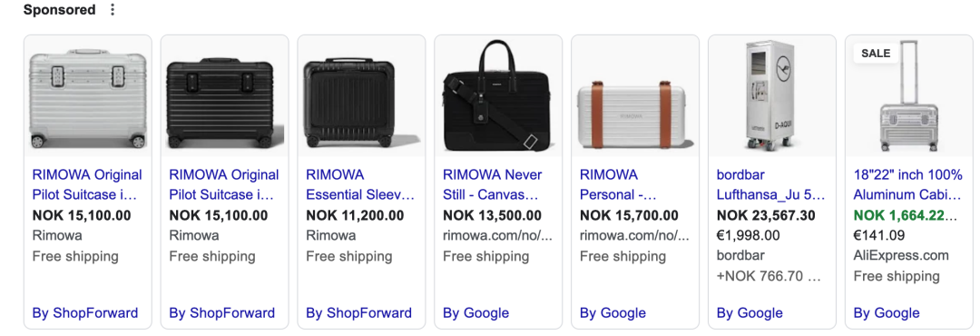Click the green NOK 1,664.22 sale price
Viewport: 980px width, 336px height.
coord(905,216)
